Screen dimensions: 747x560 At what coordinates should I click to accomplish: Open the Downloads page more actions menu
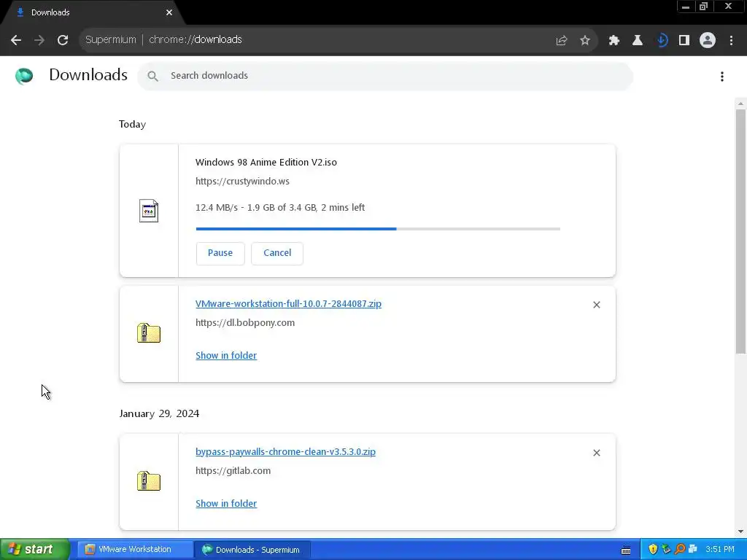coord(722,77)
